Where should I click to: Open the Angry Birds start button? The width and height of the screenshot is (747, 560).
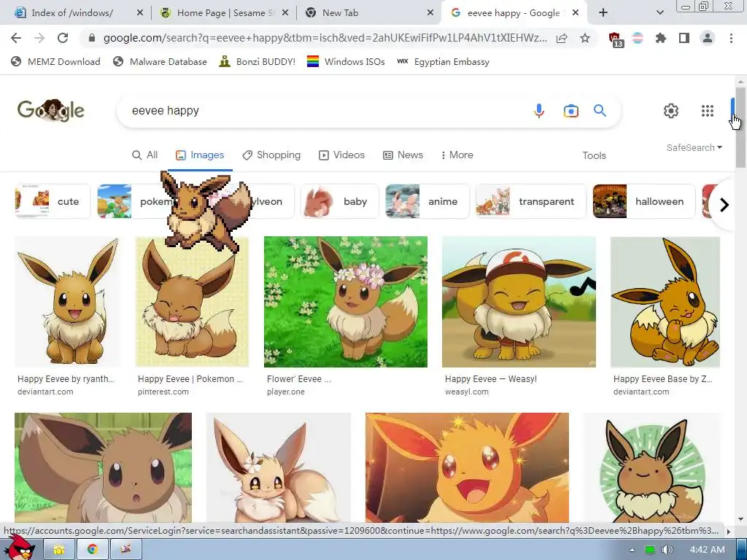tap(19, 547)
